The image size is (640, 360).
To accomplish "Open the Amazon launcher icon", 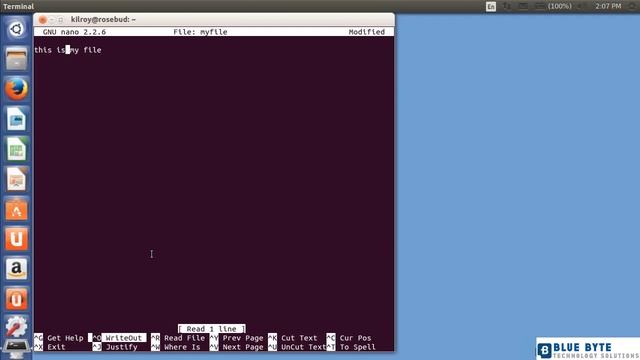I will [16, 269].
